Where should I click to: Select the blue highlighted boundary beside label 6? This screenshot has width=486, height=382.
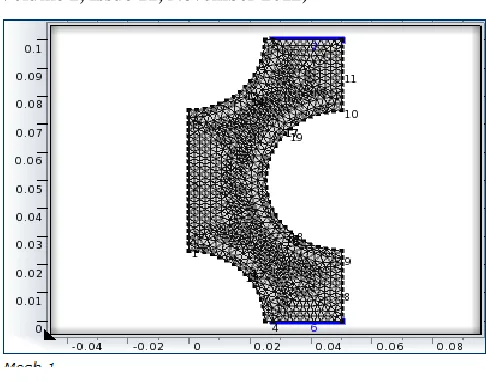(308, 323)
